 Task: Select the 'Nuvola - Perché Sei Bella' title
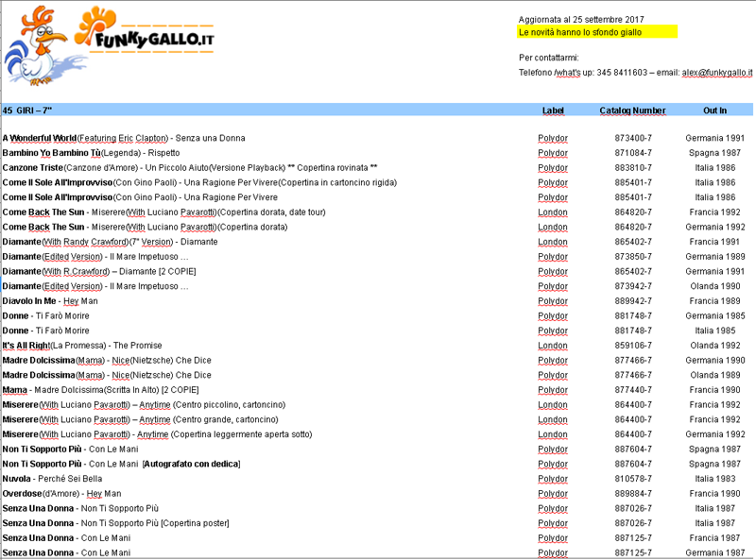point(52,479)
